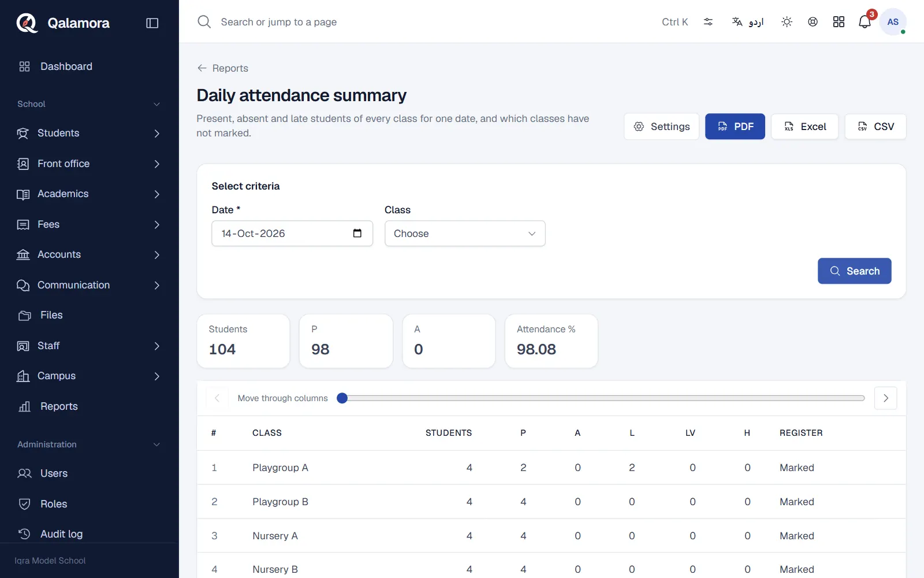Open the AS user avatar menu
The height and width of the screenshot is (578, 924).
click(893, 22)
